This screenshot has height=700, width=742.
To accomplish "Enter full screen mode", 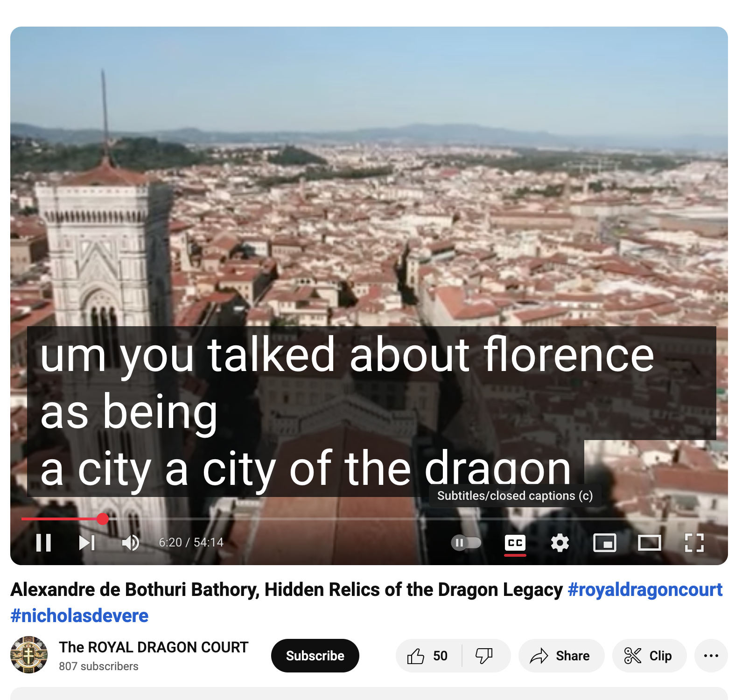I will pyautogui.click(x=694, y=543).
